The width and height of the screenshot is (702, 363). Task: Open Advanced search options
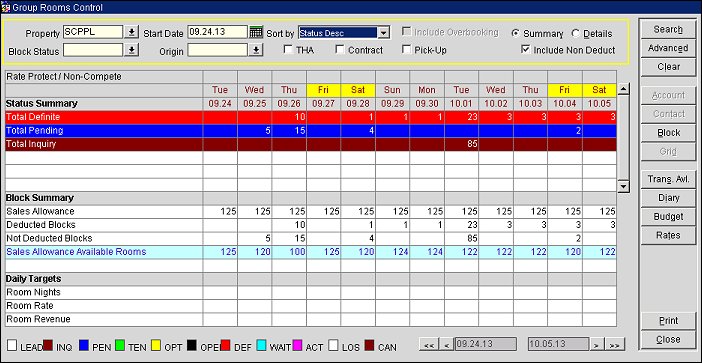point(668,48)
